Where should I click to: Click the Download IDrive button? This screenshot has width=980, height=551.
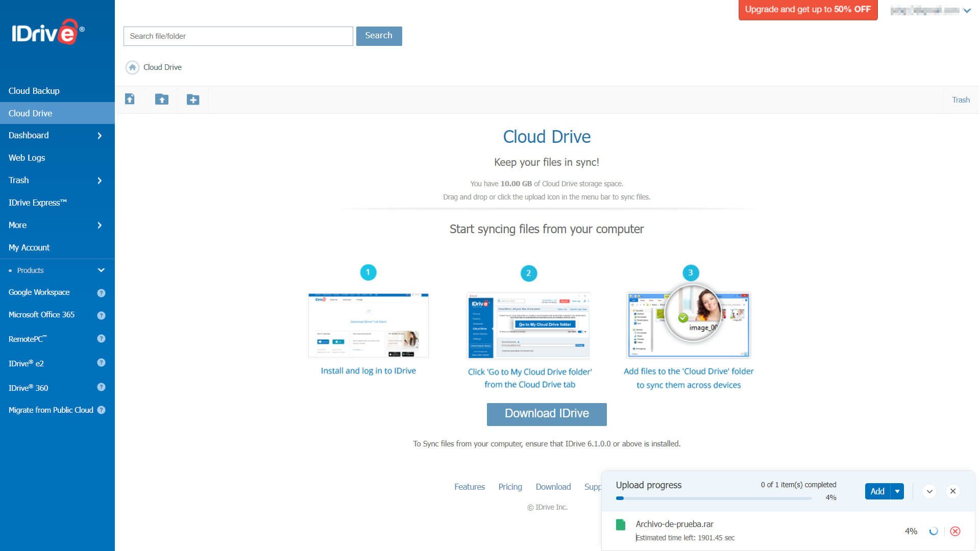coord(547,414)
